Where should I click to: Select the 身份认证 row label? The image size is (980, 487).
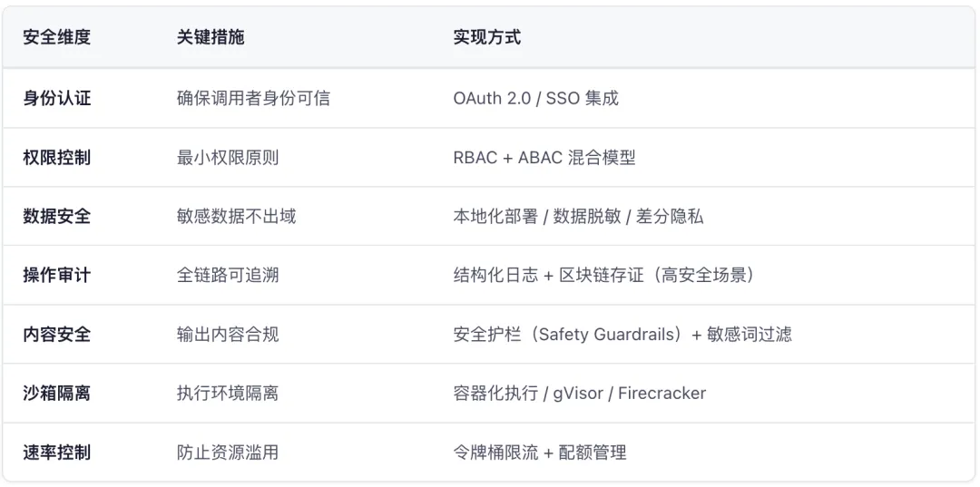coord(57,98)
